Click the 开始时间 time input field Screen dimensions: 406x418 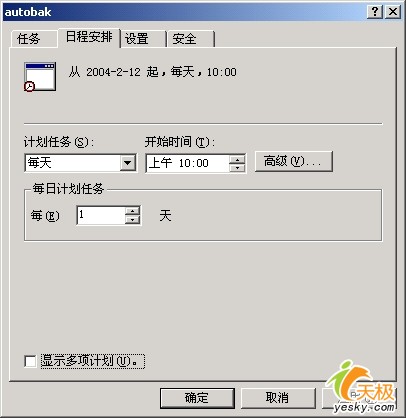(x=188, y=163)
